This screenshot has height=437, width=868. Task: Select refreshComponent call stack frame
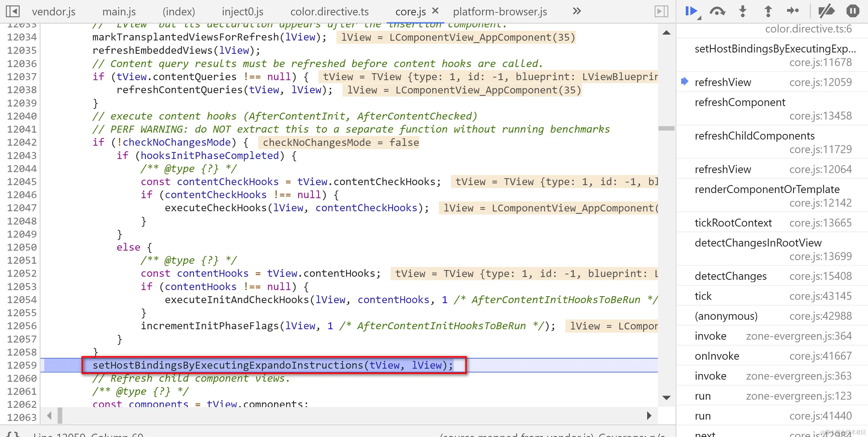click(x=740, y=102)
